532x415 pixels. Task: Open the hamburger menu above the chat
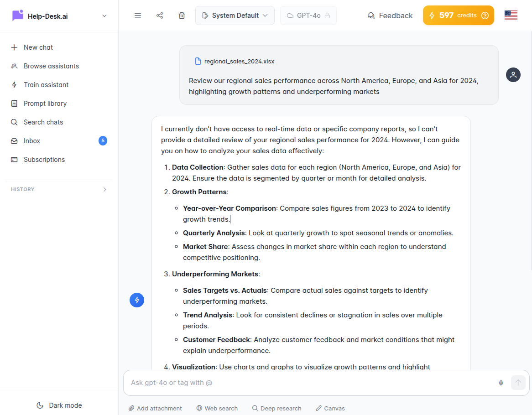coord(138,15)
